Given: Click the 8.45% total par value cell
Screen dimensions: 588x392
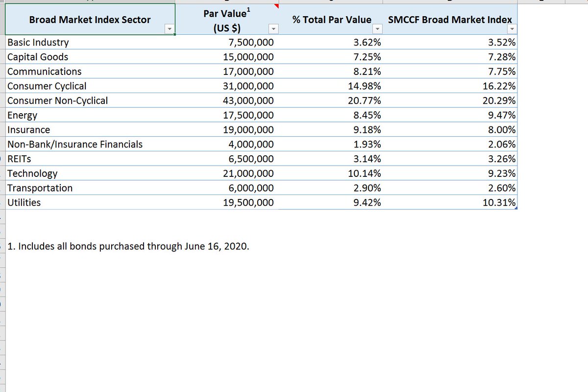Looking at the screenshot, I should 330,115.
